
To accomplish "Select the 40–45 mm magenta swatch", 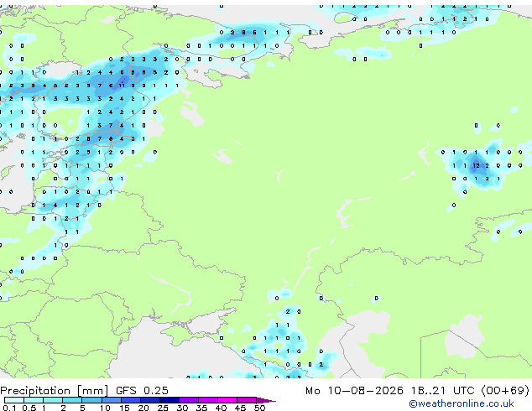I will click(227, 400).
